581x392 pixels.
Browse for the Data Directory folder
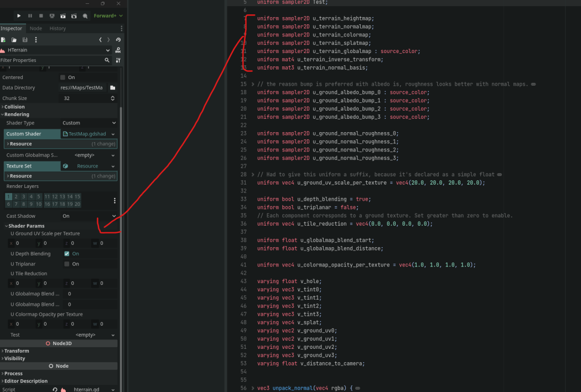click(111, 87)
